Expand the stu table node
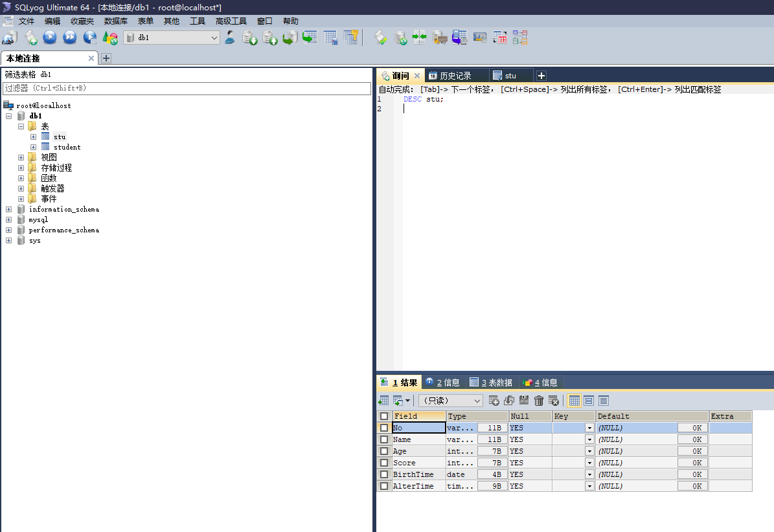The height and width of the screenshot is (532, 774). (33, 137)
